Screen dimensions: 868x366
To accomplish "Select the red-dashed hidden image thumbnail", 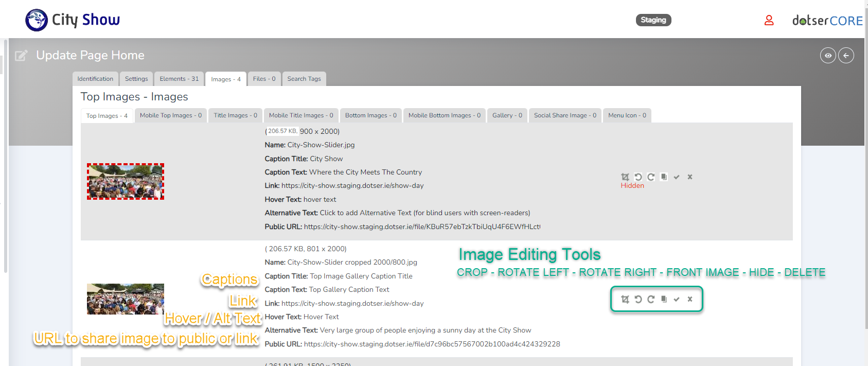I will [x=126, y=182].
